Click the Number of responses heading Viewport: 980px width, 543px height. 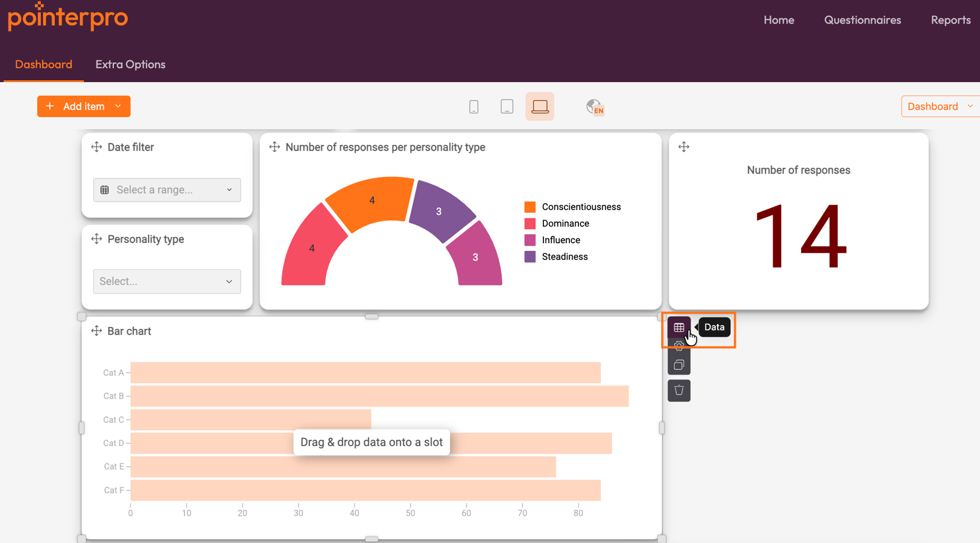click(798, 170)
